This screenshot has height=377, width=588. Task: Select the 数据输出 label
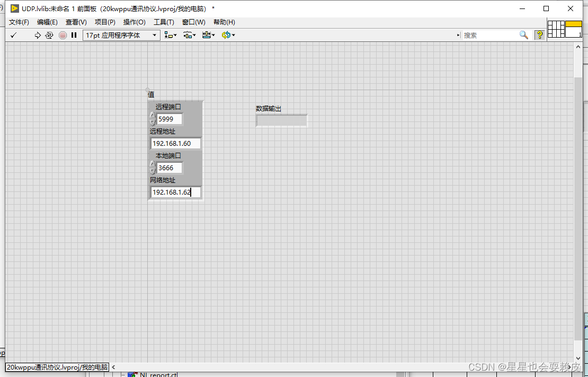[269, 109]
